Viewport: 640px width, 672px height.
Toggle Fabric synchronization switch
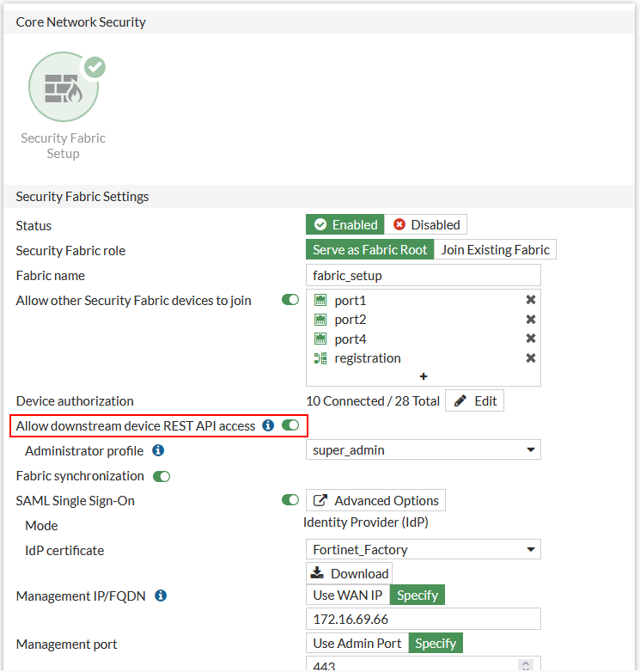pos(162,476)
